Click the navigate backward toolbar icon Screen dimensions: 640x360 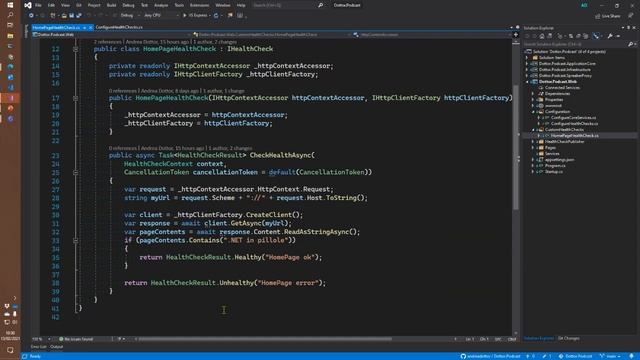click(31, 16)
